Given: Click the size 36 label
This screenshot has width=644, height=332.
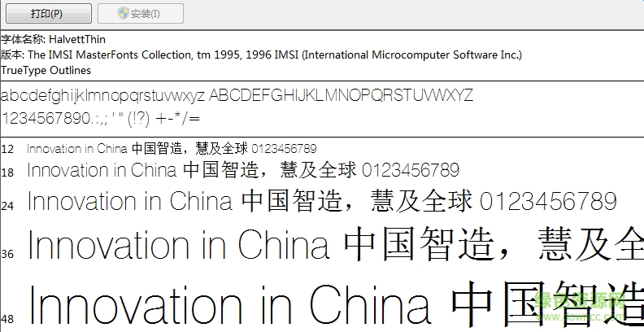Looking at the screenshot, I should pos(7,254).
